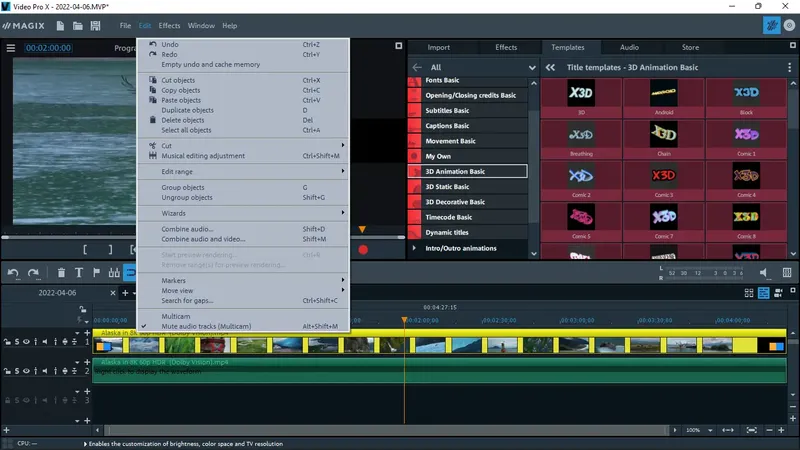The height and width of the screenshot is (450, 800).
Task: Open the Cut submenu in Edit menu
Action: tap(243, 145)
